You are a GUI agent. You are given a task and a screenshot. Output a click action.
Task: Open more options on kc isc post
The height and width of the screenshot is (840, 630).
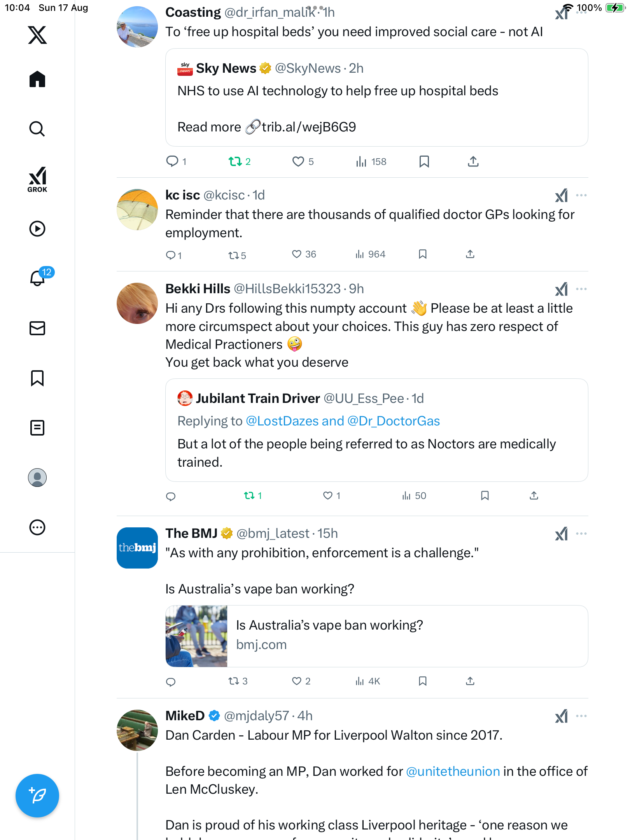[x=581, y=195]
